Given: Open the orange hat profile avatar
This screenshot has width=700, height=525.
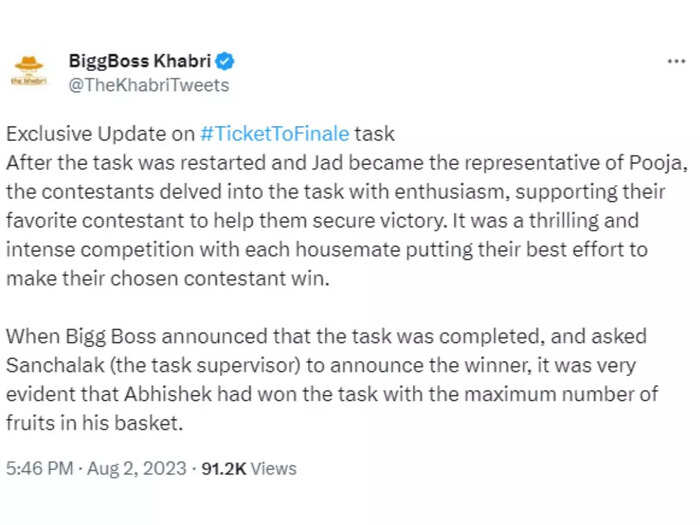Looking at the screenshot, I should (29, 71).
